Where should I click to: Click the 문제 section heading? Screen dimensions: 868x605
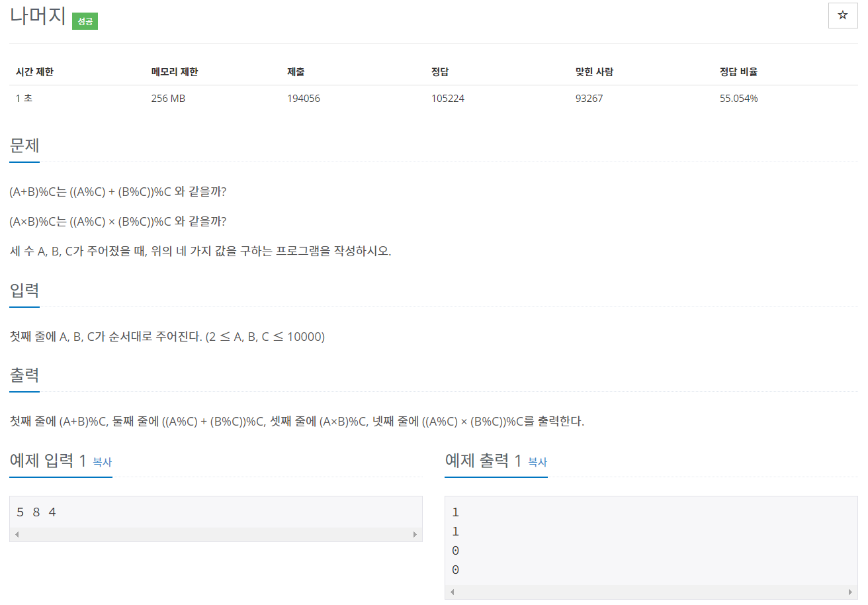point(24,145)
